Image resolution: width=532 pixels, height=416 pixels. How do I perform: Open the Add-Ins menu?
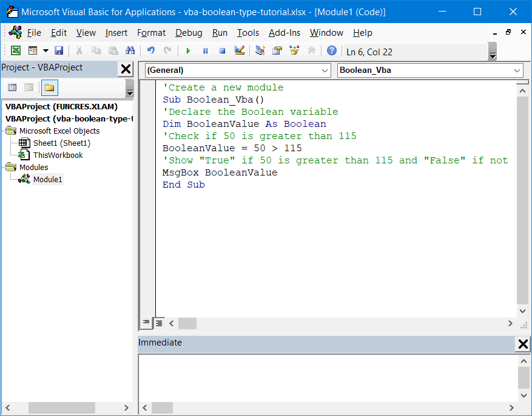coord(289,33)
